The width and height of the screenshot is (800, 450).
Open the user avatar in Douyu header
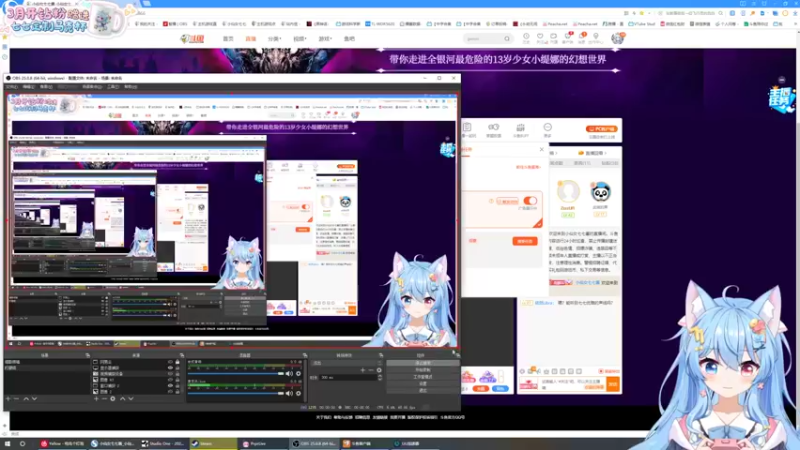617,38
